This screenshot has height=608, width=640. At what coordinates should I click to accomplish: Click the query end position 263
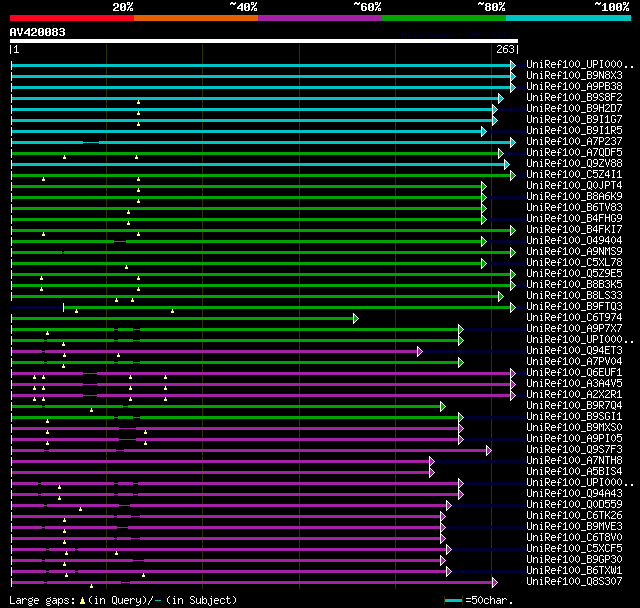point(505,49)
